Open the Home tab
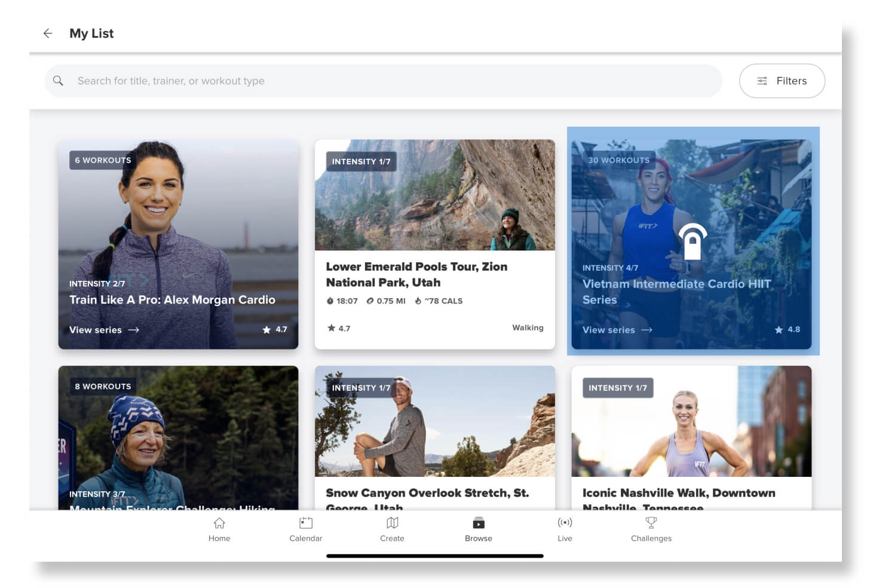Image resolution: width=870 pixels, height=588 pixels. [219, 529]
